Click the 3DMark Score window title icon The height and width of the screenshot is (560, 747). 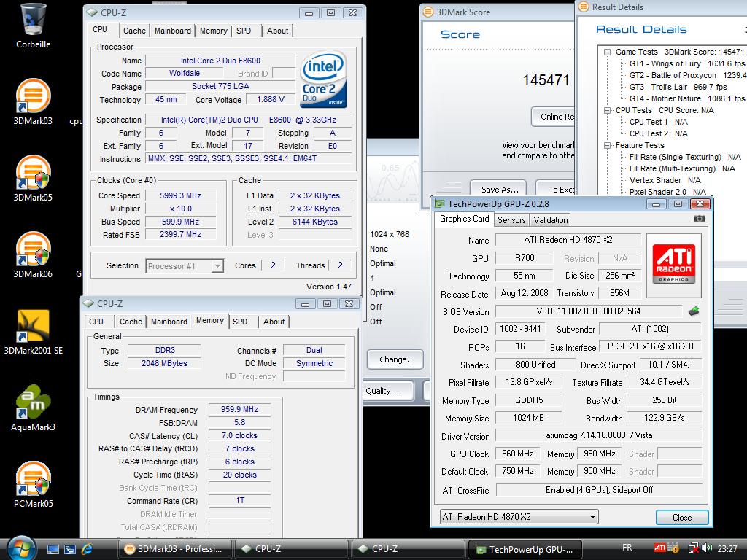pyautogui.click(x=428, y=12)
